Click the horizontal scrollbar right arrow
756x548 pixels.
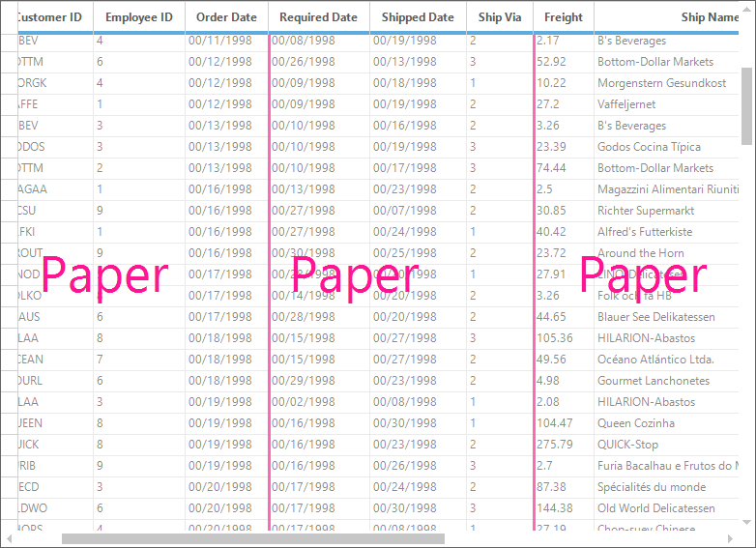point(730,538)
